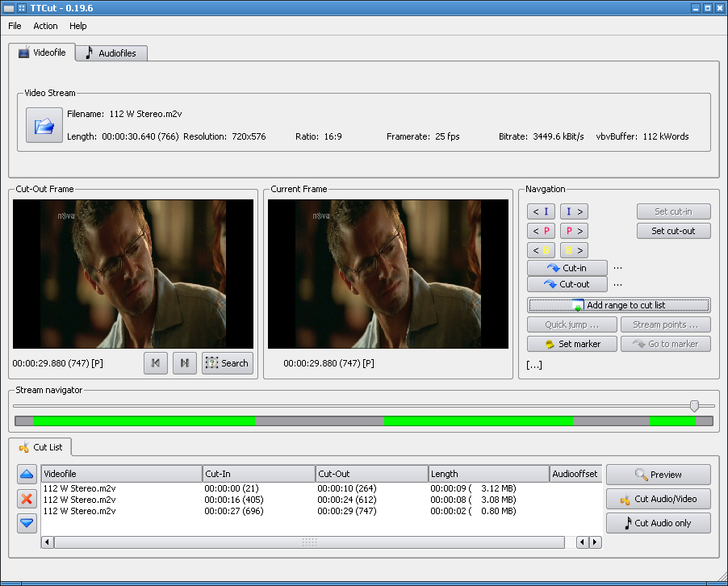Click Cut-Out value 00:00:29 (747)

[x=347, y=511]
